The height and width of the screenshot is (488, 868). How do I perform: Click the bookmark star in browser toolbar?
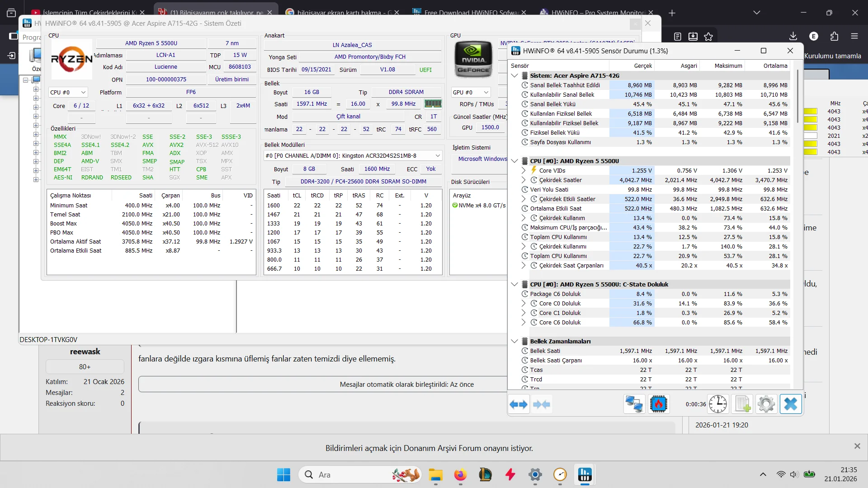coord(708,37)
